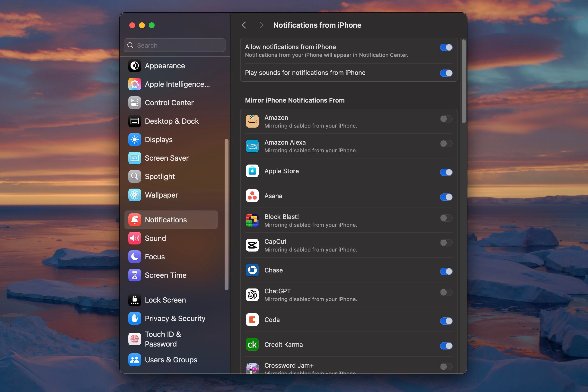
Task: Click the Wallpaper flower icon
Action: click(134, 195)
